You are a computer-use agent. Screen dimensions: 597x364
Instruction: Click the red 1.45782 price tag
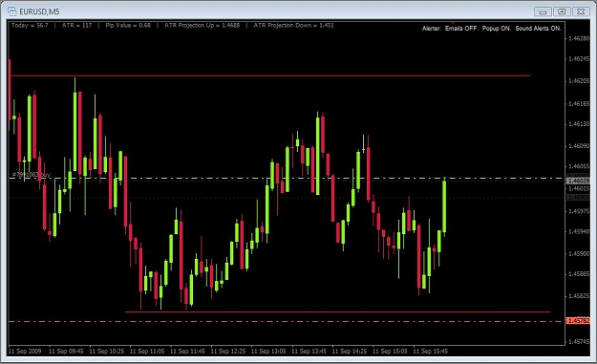578,321
